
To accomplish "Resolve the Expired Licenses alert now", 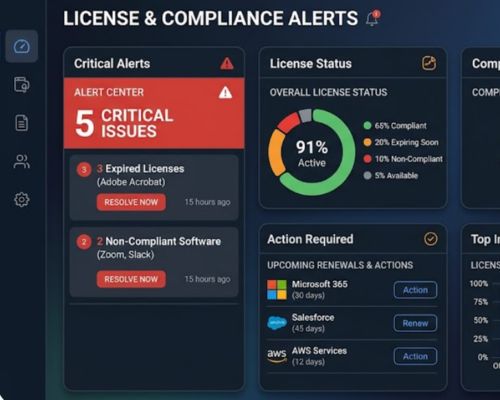I will [131, 202].
